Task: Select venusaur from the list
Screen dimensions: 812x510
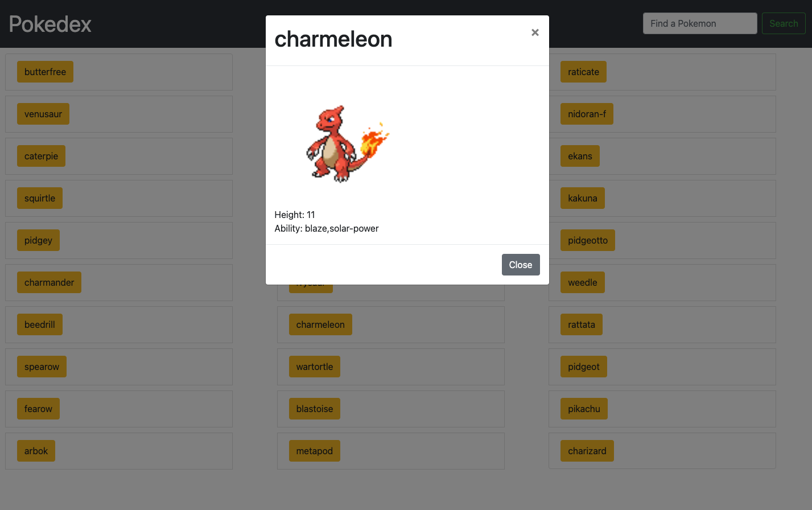Action: [x=43, y=114]
